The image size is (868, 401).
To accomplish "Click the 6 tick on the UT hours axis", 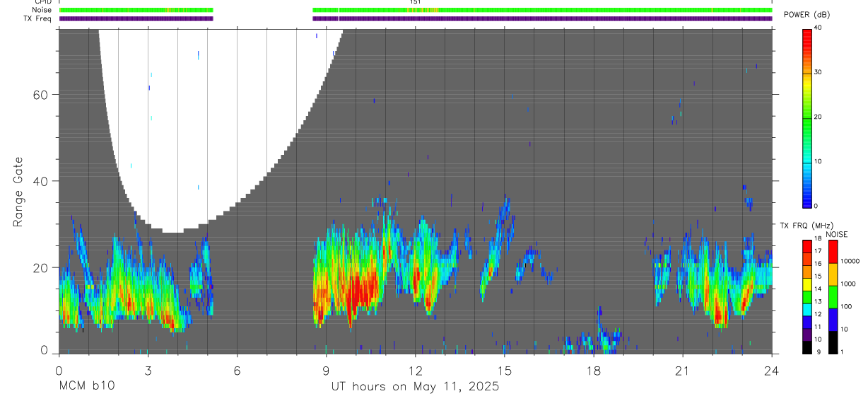I will (237, 369).
